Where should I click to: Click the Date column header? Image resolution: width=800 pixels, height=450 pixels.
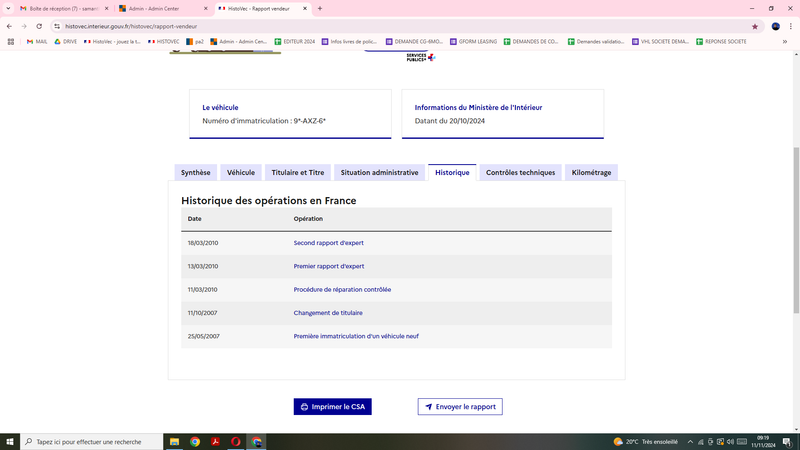pos(194,219)
